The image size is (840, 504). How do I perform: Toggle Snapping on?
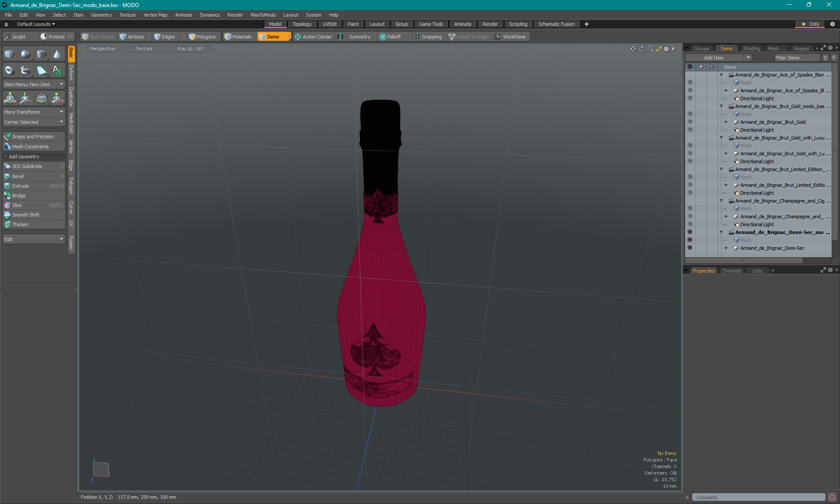tap(428, 37)
